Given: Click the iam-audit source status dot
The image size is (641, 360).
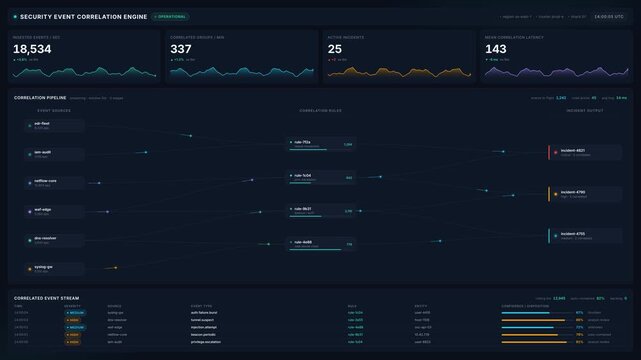Looking at the screenshot, I should point(29,154).
